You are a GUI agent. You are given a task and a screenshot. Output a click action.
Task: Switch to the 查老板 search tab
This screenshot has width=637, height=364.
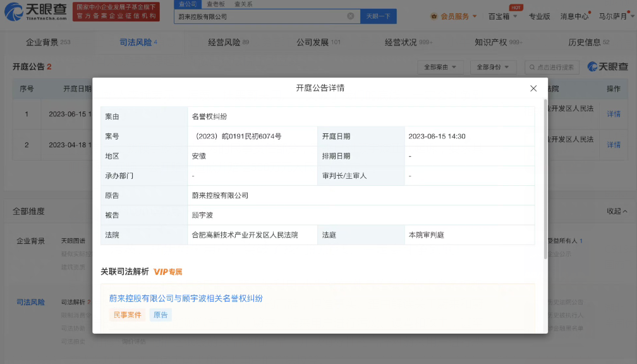point(216,4)
